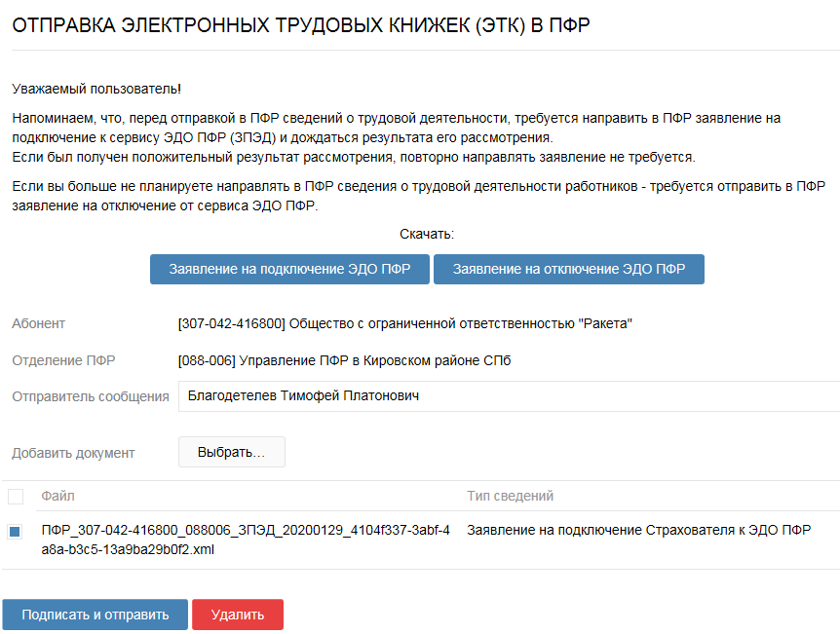Uncheck the checkbox next to the ЗПЭД file
The height and width of the screenshot is (634, 840).
[x=15, y=529]
